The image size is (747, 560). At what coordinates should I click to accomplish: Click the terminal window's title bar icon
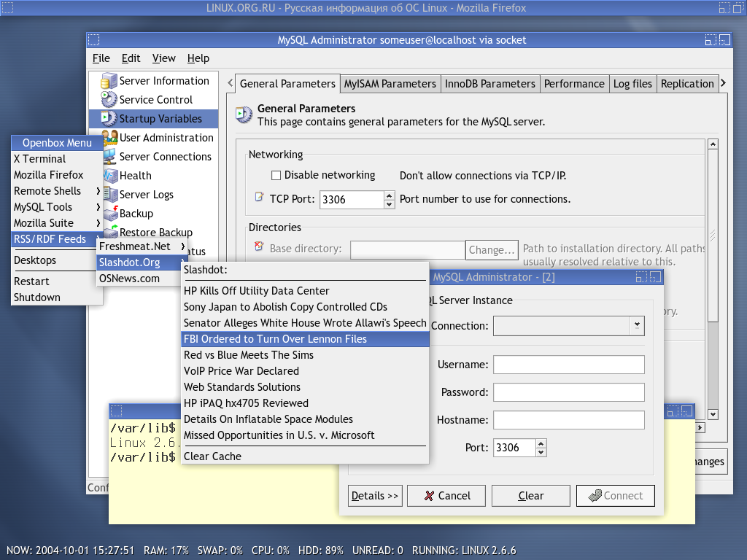[x=117, y=411]
